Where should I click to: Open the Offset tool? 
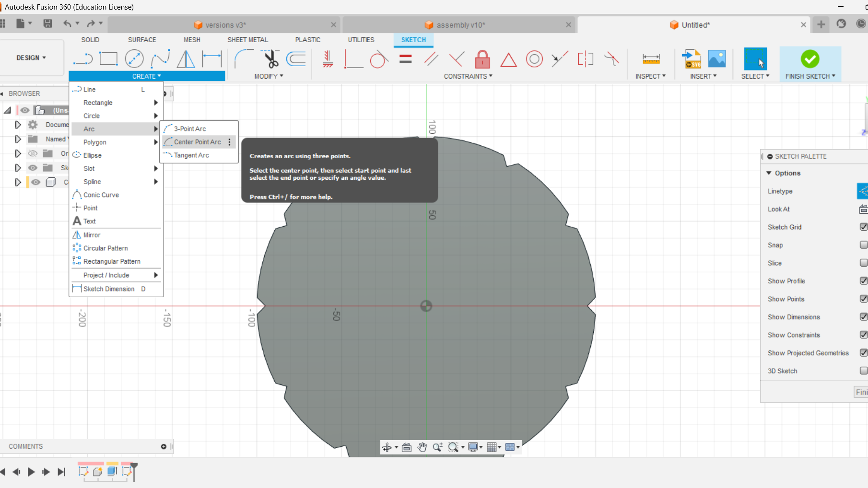pyautogui.click(x=296, y=59)
